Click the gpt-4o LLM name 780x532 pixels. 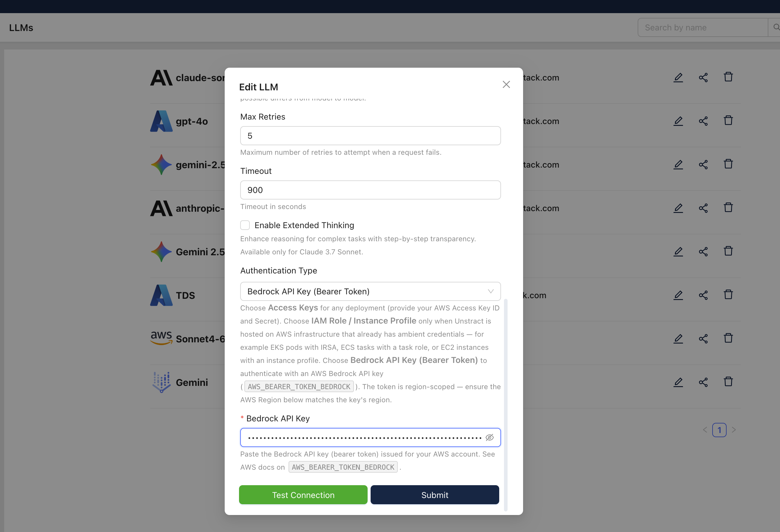pyautogui.click(x=192, y=121)
